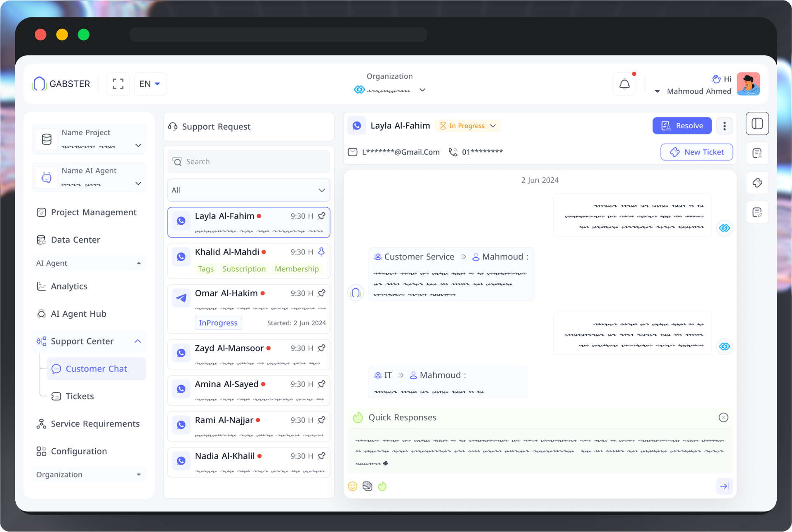Click the Search conversations field
The width and height of the screenshot is (792, 532).
pos(249,162)
